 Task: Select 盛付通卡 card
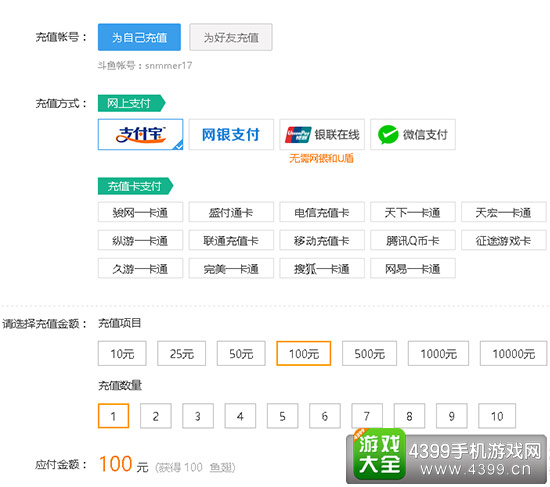[x=231, y=212]
